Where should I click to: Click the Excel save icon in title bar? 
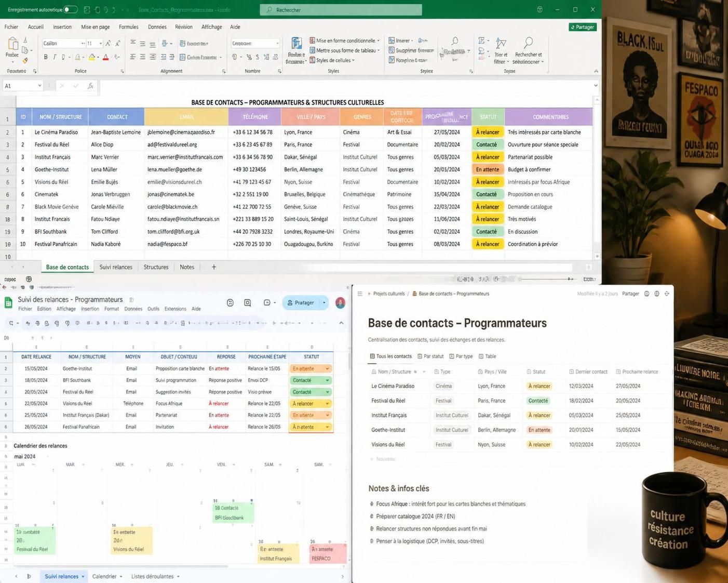point(87,9)
